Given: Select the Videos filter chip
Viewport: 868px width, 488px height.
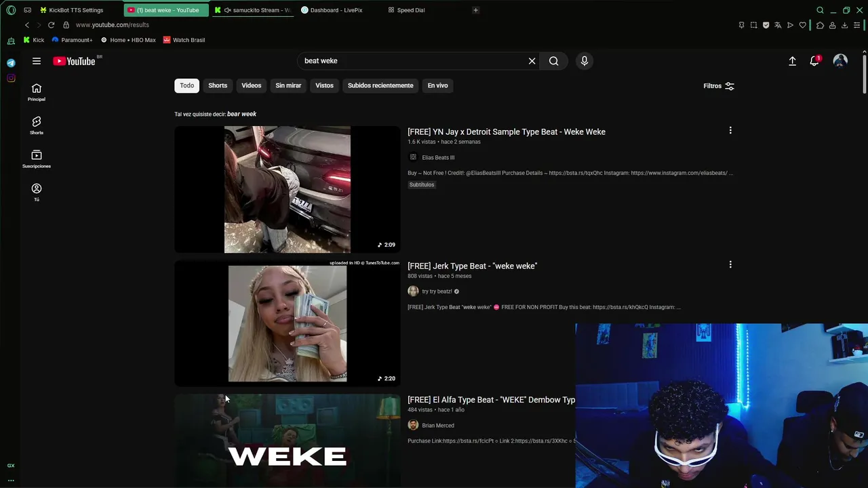Looking at the screenshot, I should [x=252, y=85].
